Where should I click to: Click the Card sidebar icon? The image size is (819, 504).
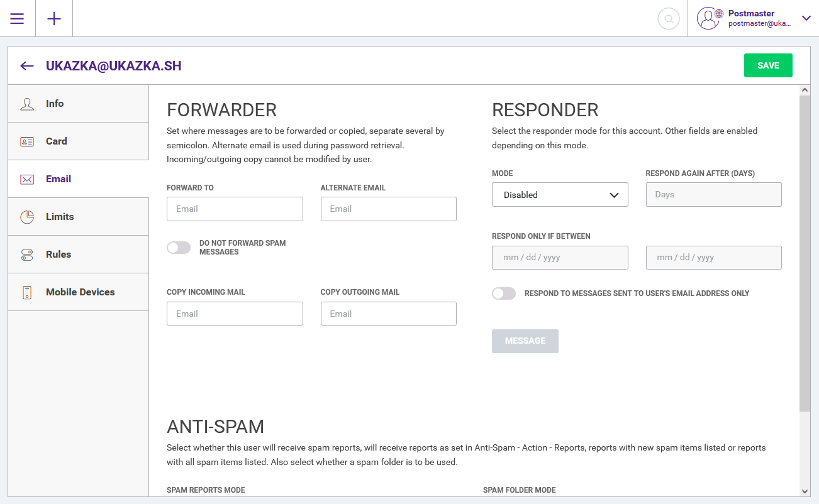click(27, 141)
